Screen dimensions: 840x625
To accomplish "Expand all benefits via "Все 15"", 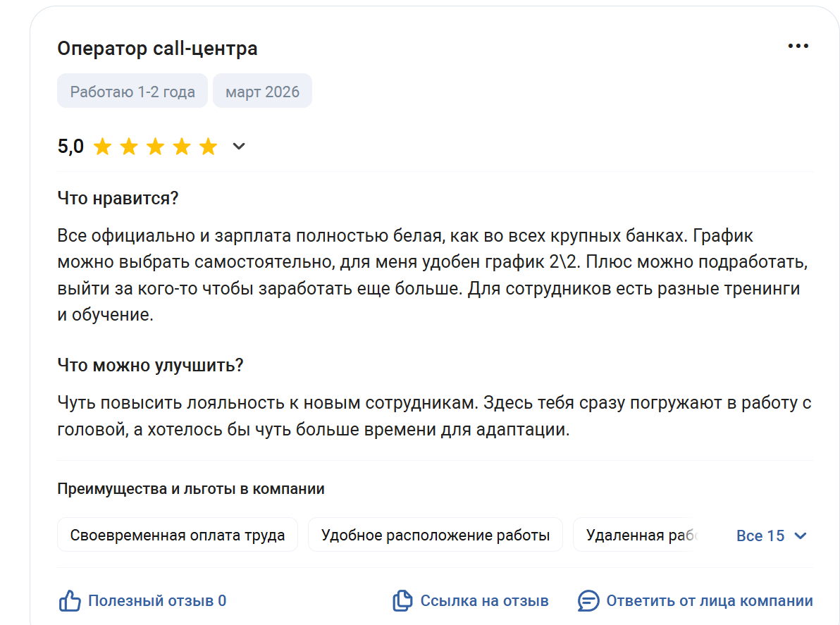I will point(771,536).
